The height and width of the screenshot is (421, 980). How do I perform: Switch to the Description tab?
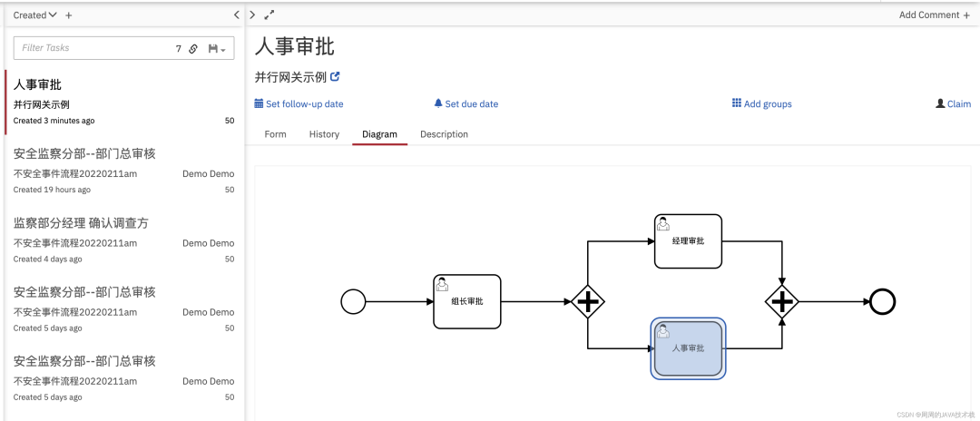coord(444,134)
